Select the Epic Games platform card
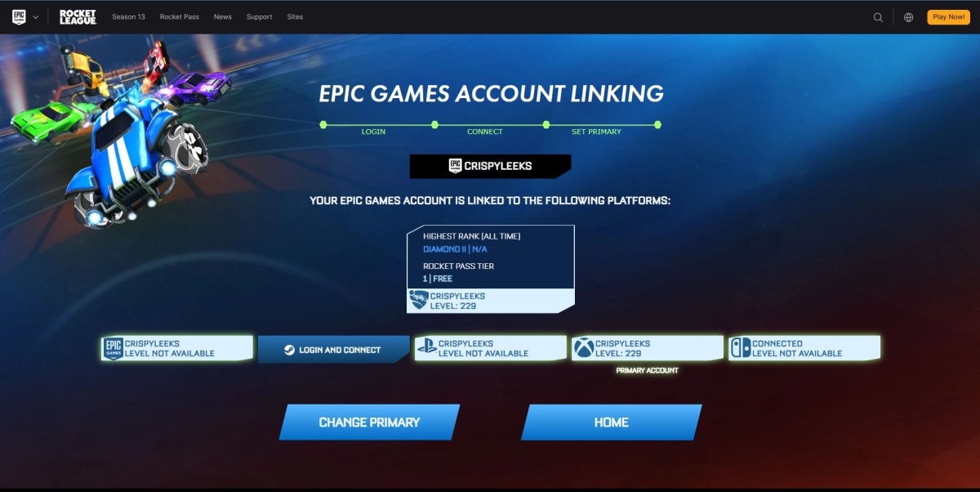 tap(176, 348)
